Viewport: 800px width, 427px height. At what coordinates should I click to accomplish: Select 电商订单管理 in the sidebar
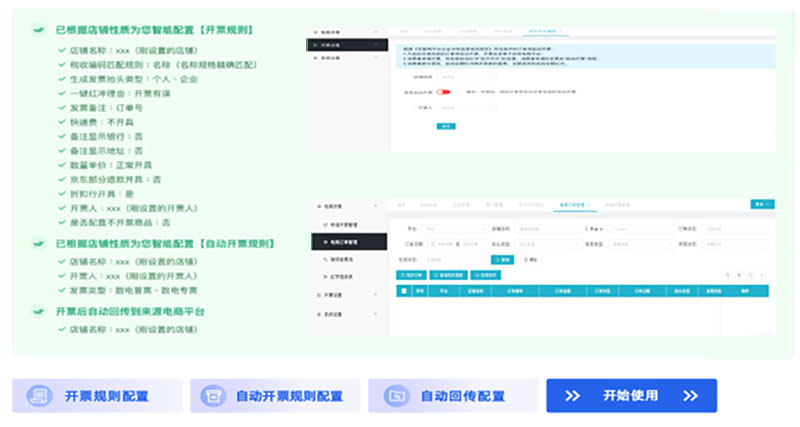coord(343,242)
